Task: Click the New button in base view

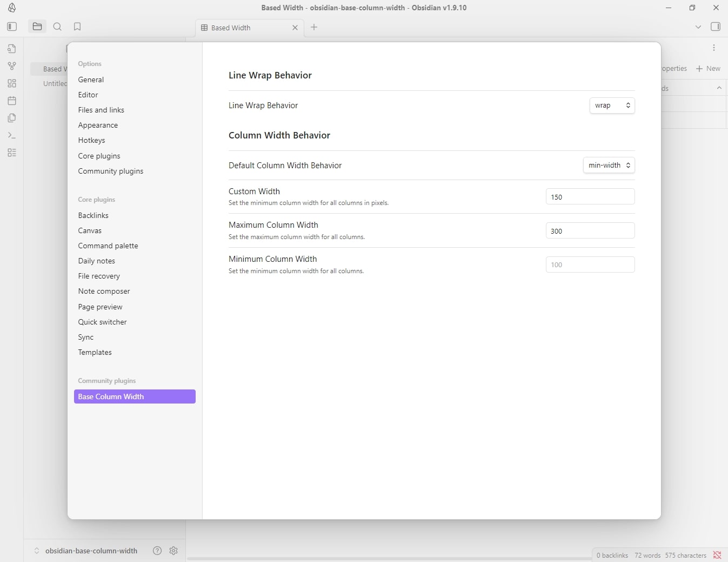Action: pyautogui.click(x=708, y=69)
